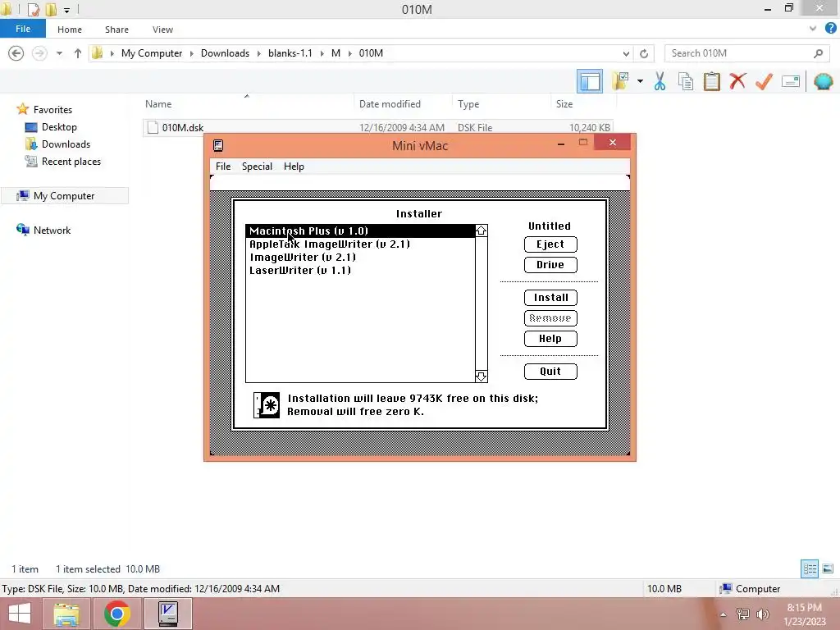This screenshot has width=840, height=630.
Task: Switch to Details view icon in status bar
Action: point(810,568)
